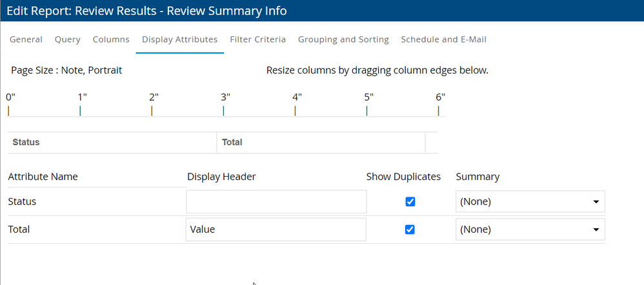
Task: Open the Schedule and E-Mail tab
Action: (x=443, y=39)
